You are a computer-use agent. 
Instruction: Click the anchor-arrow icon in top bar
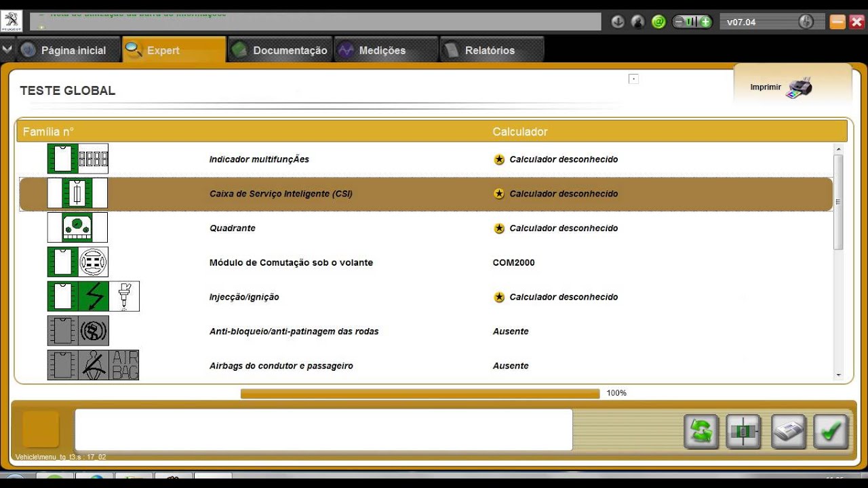coord(618,22)
